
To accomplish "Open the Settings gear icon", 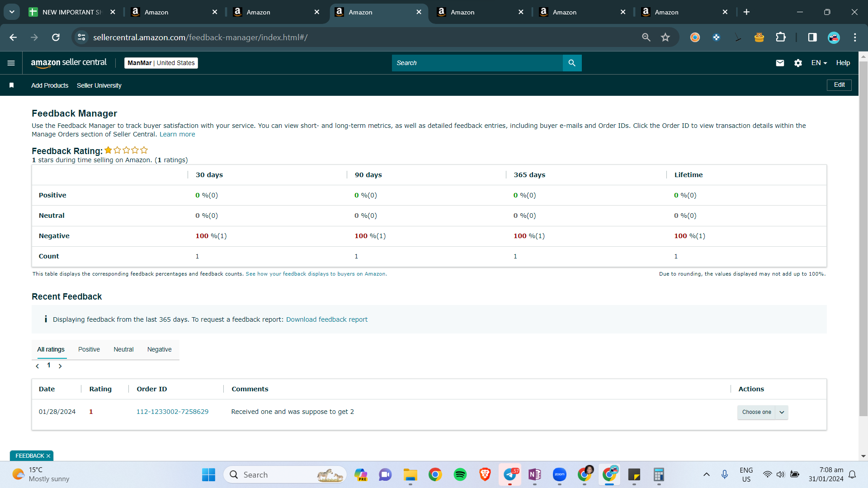I will (798, 63).
